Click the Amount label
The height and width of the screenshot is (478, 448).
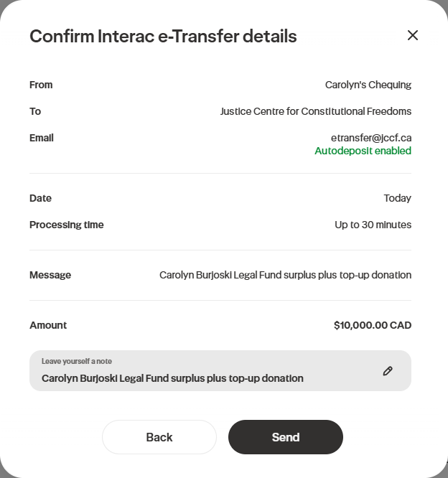[x=48, y=325]
